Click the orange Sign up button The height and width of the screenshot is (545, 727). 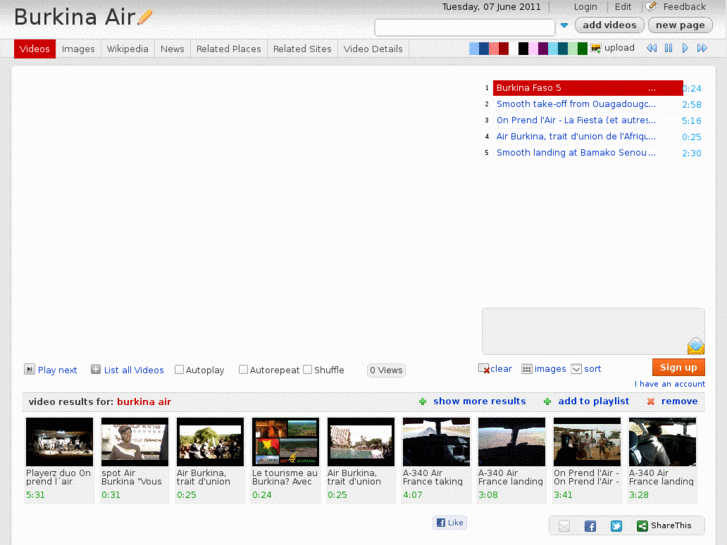(x=678, y=367)
